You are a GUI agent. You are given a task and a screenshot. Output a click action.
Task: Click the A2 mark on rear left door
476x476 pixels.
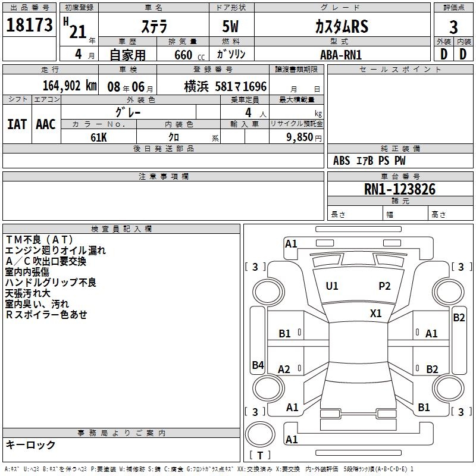click(x=284, y=369)
